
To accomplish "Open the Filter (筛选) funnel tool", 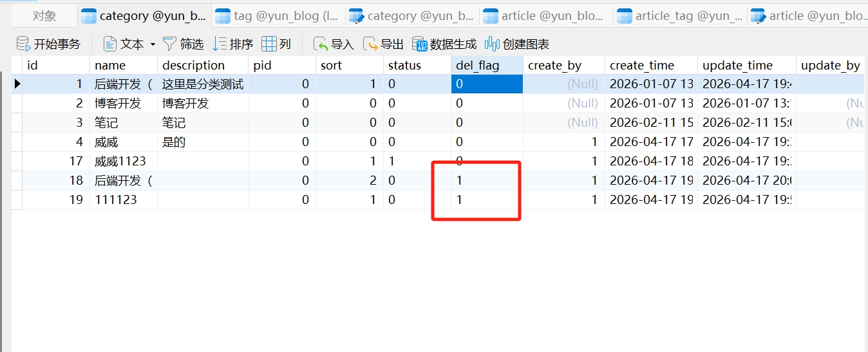I will point(170,44).
